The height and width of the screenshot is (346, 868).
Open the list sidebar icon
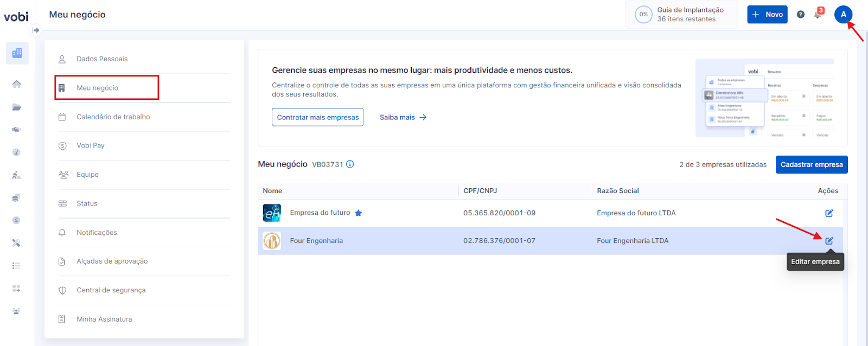[x=17, y=266]
